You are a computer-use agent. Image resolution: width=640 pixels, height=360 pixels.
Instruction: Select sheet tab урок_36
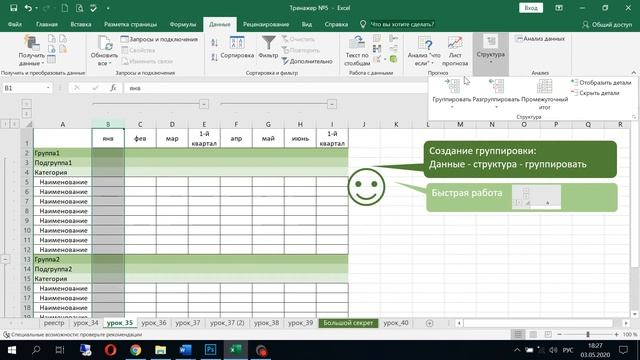click(x=153, y=323)
